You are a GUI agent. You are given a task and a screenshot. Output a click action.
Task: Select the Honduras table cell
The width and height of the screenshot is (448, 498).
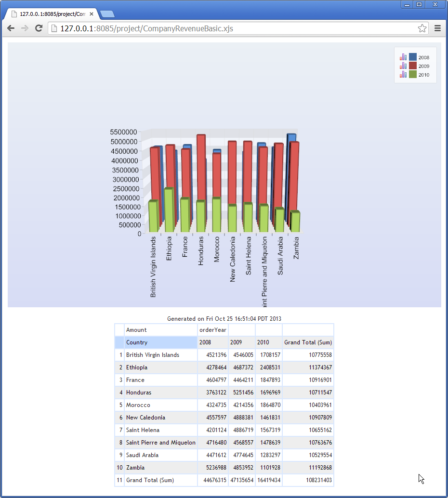(x=160, y=393)
